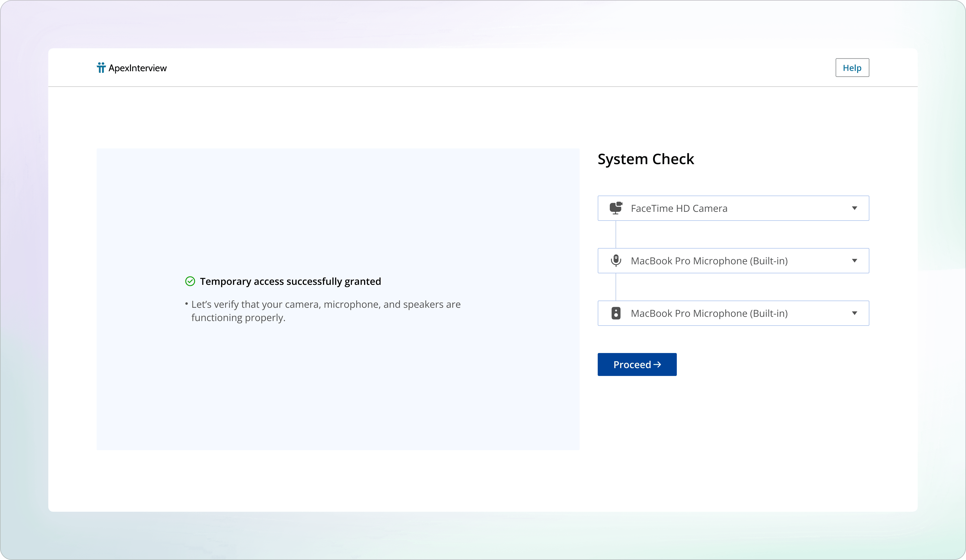Open the Help button
Screen dimensions: 966x560
(x=852, y=68)
